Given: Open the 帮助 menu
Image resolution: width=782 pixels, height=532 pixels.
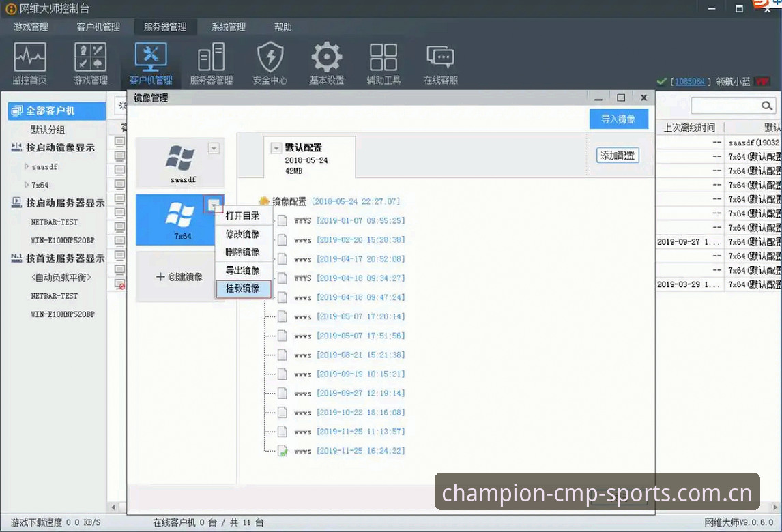Looking at the screenshot, I should click(x=283, y=27).
